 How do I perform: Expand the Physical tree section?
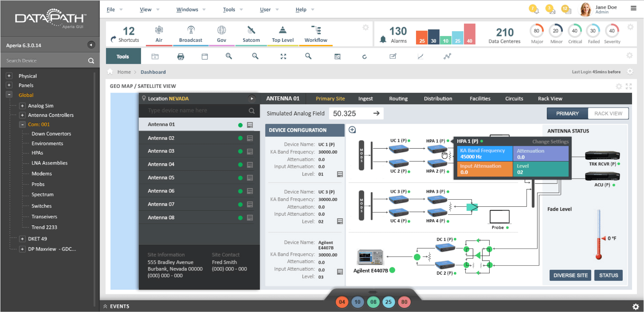point(8,76)
